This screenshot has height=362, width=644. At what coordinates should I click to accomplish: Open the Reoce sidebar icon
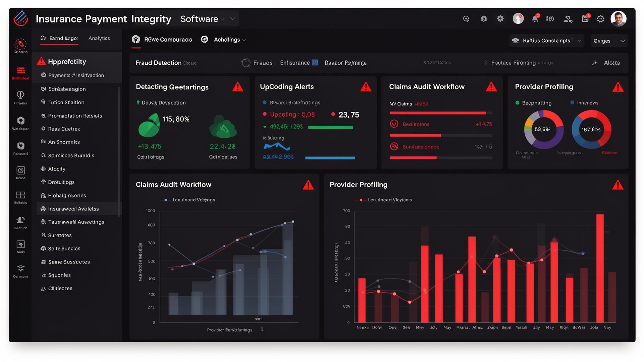click(21, 173)
